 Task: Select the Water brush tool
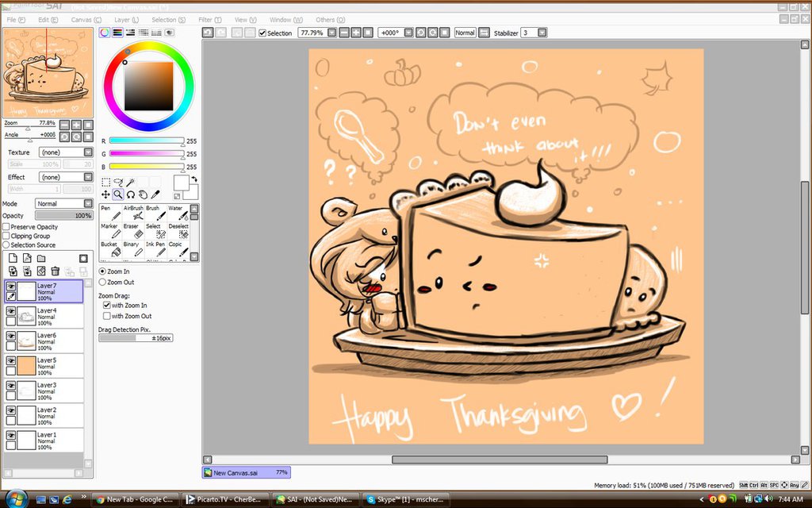click(177, 213)
